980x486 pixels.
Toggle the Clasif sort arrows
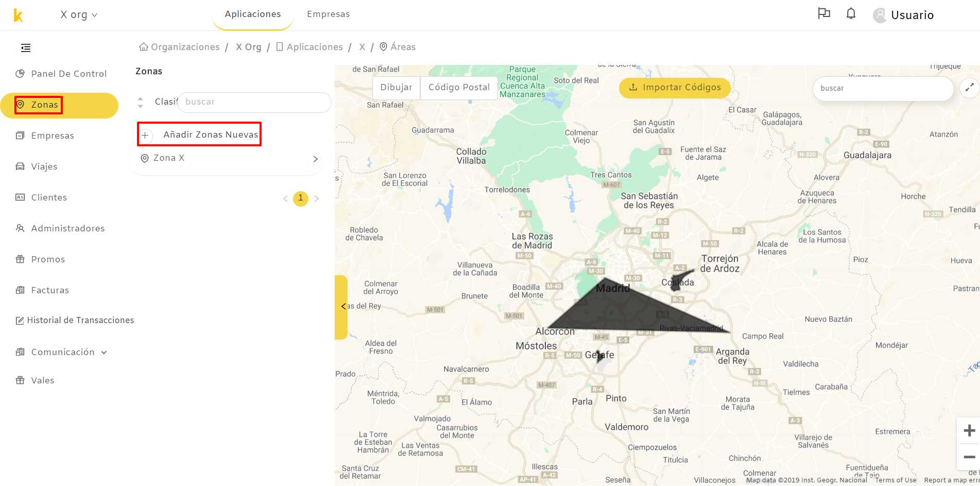point(140,102)
